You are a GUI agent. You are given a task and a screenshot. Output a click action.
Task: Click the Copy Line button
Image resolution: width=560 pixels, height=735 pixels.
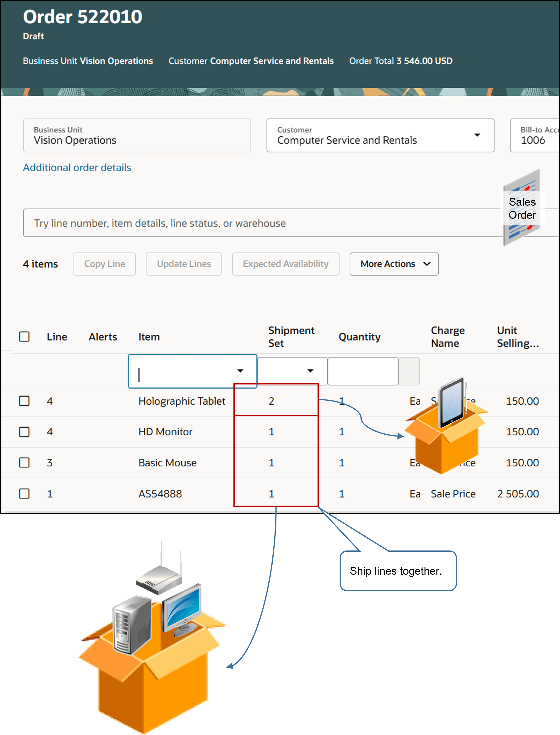(104, 264)
